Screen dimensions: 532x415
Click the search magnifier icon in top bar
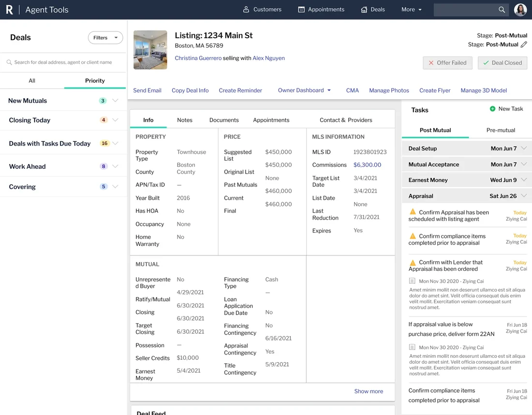pos(502,10)
